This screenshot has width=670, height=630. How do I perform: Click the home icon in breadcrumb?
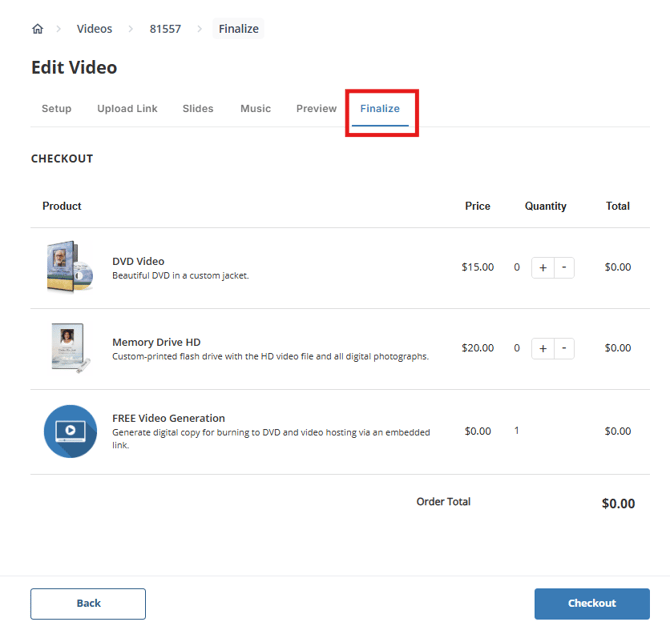click(x=38, y=29)
